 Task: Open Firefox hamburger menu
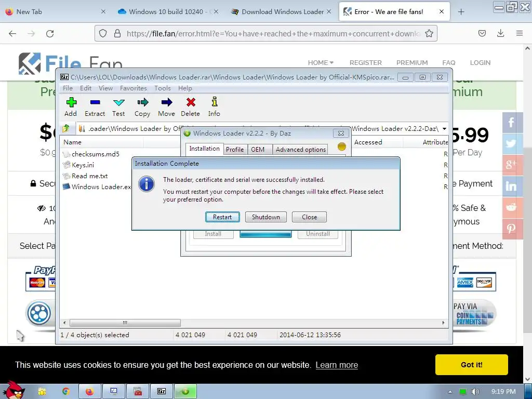point(519,33)
